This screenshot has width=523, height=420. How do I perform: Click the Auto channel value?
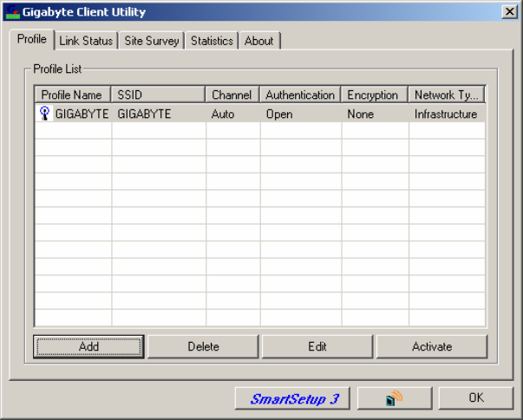pyautogui.click(x=223, y=114)
